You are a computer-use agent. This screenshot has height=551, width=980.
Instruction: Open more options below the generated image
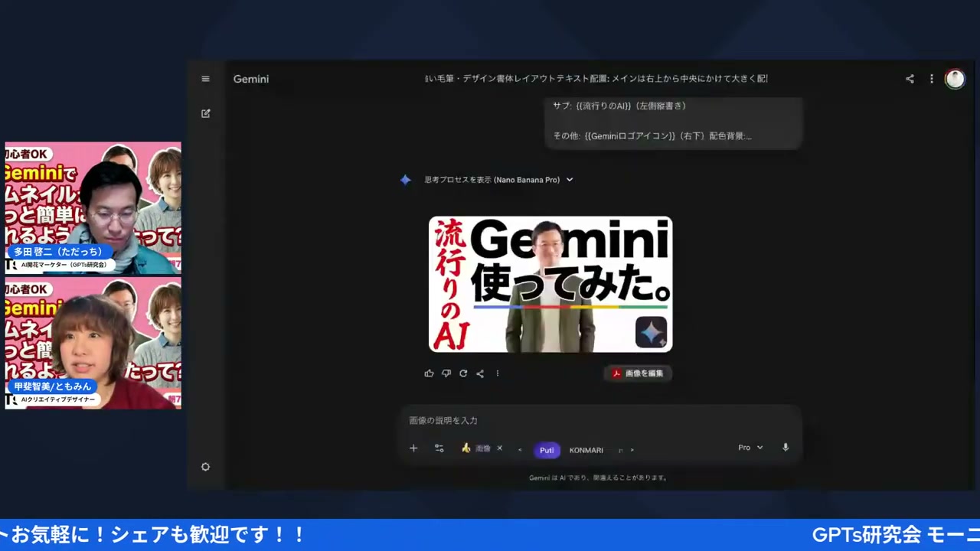coord(498,373)
